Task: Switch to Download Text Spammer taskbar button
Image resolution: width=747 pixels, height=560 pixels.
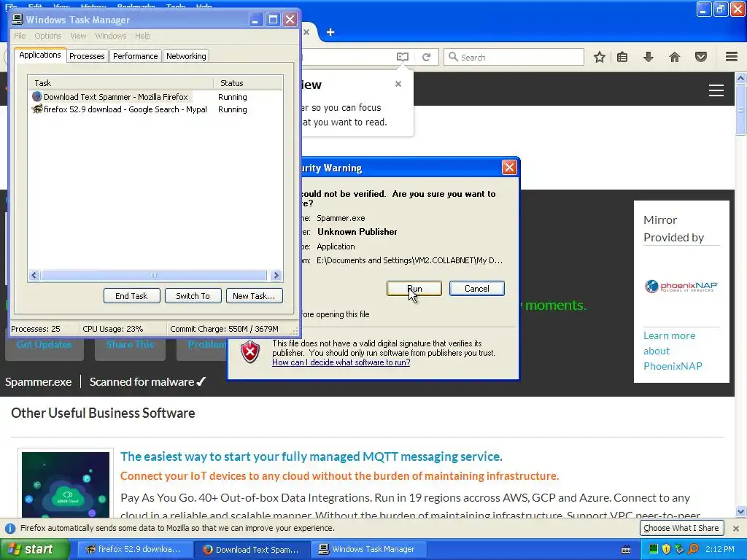Action: (x=252, y=549)
